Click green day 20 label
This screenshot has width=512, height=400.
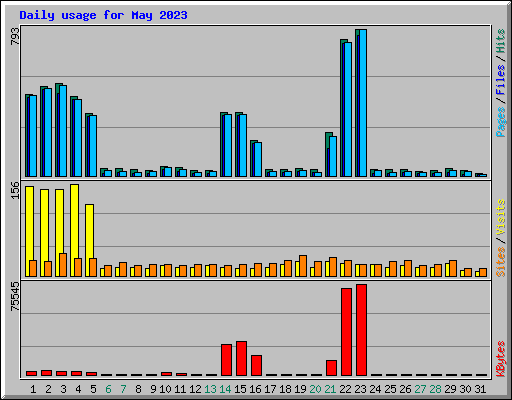coord(315,389)
